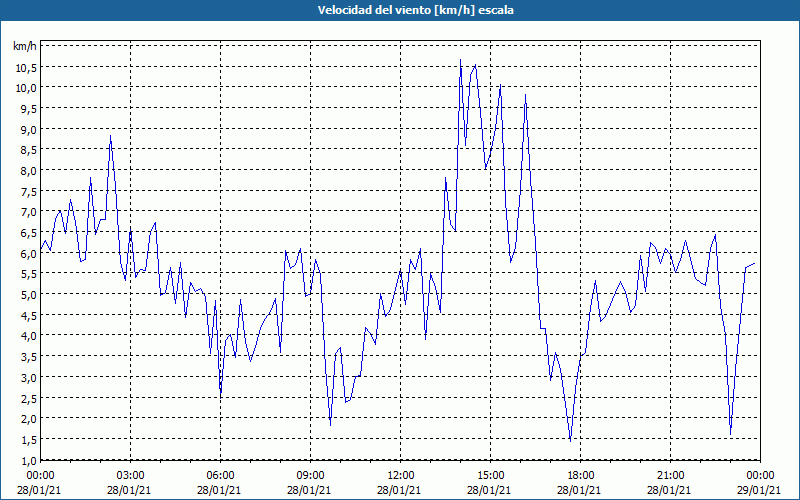This screenshot has height=500, width=800.
Task: Click the 4,5 y-axis label
Action: click(x=29, y=315)
